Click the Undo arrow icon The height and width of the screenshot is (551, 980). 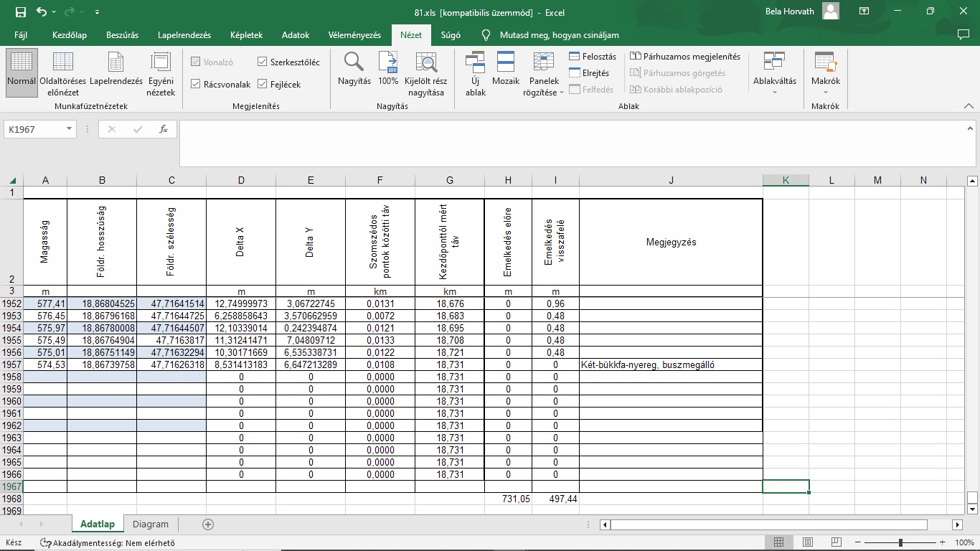click(41, 12)
